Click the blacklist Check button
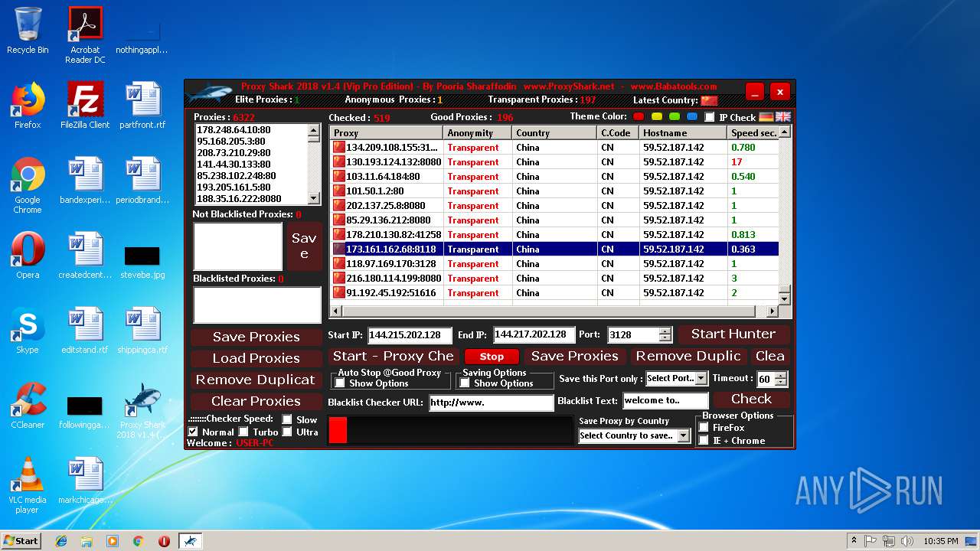Viewport: 980px width, 551px height. click(751, 399)
